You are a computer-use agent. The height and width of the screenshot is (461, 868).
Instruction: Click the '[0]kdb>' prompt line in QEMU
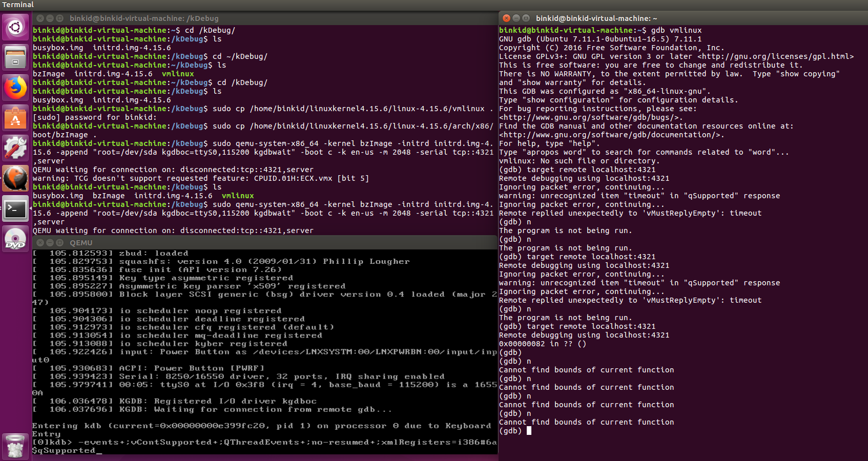click(264, 443)
